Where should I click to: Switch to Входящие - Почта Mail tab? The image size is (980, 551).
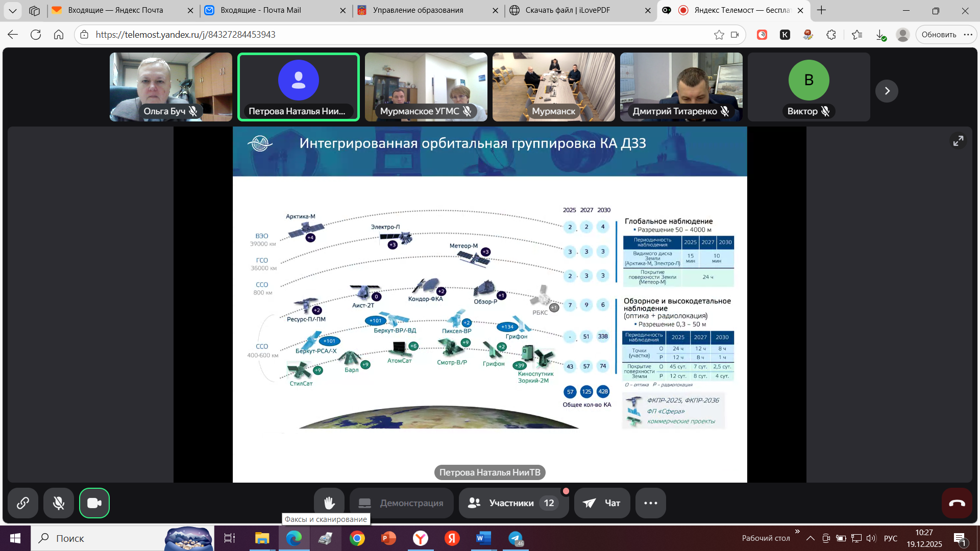271,10
